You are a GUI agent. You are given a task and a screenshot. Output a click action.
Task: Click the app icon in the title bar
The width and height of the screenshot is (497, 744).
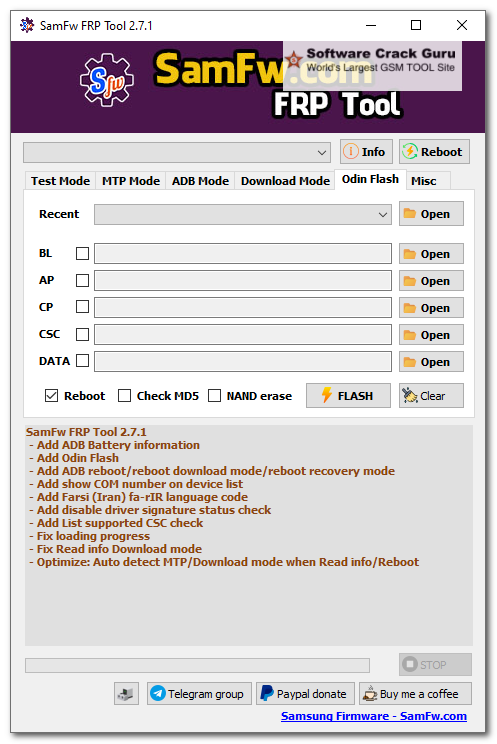pyautogui.click(x=27, y=25)
